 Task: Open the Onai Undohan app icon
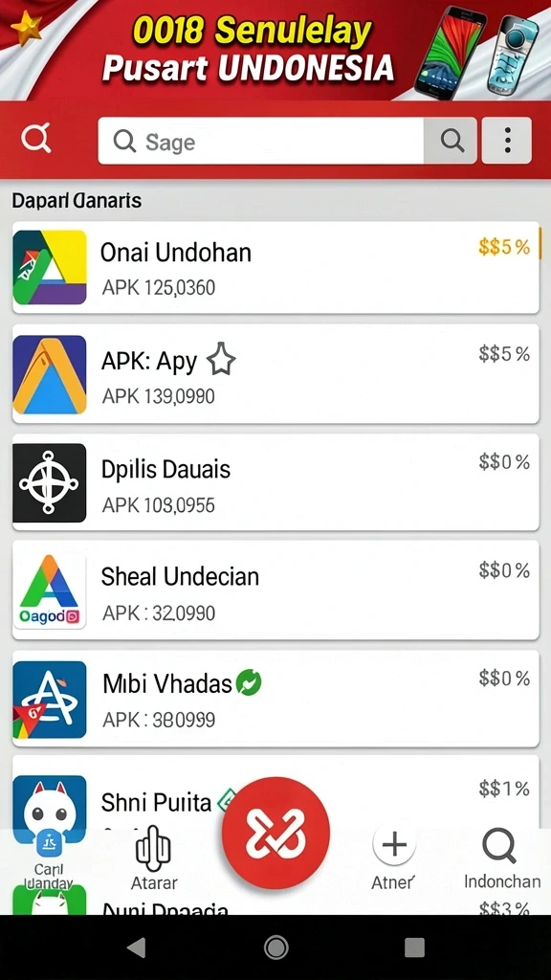[50, 268]
